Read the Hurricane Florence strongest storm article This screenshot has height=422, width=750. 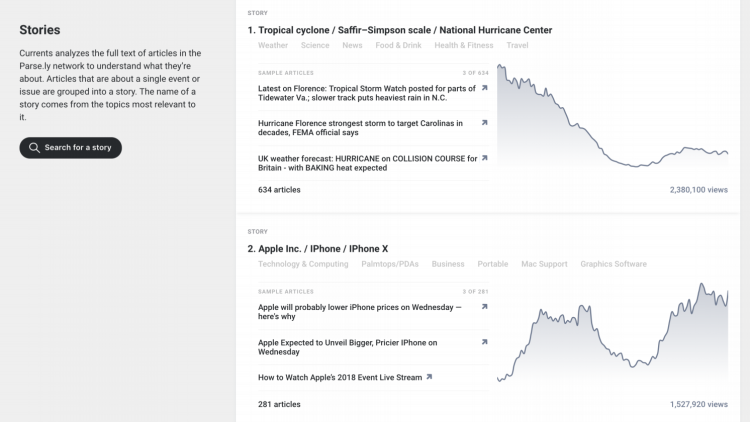(360, 128)
